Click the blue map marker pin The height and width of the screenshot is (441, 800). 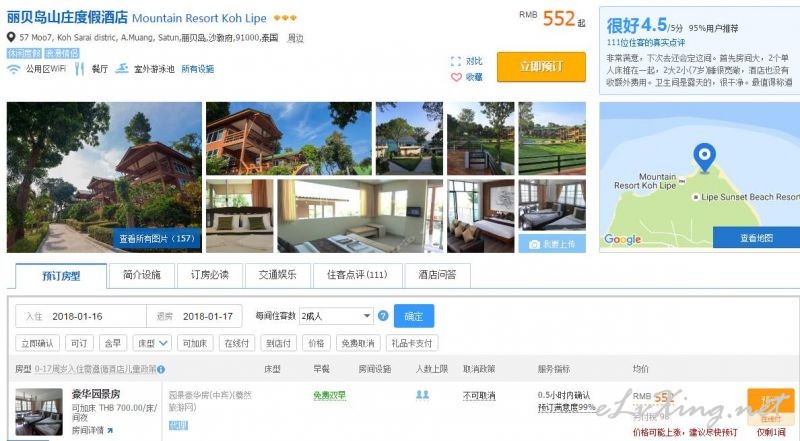704,158
